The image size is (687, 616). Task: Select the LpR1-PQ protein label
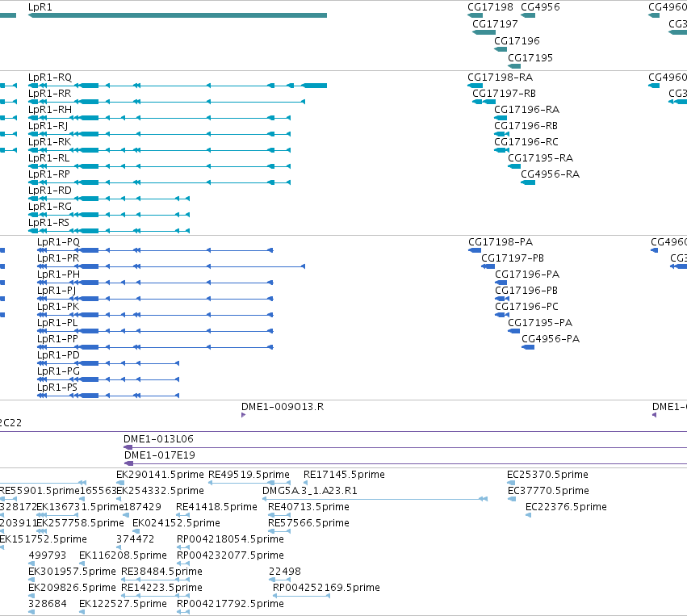(58, 242)
